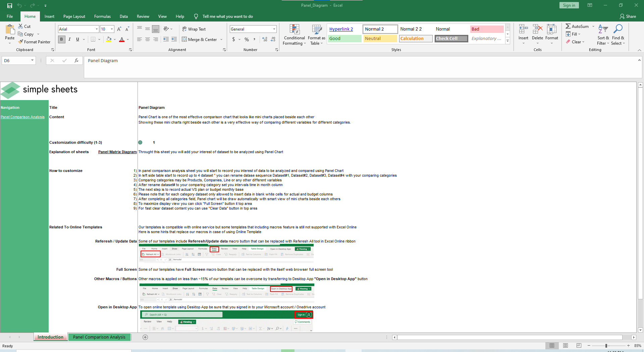
Task: Delete cells using the Delete icon
Action: (x=538, y=29)
